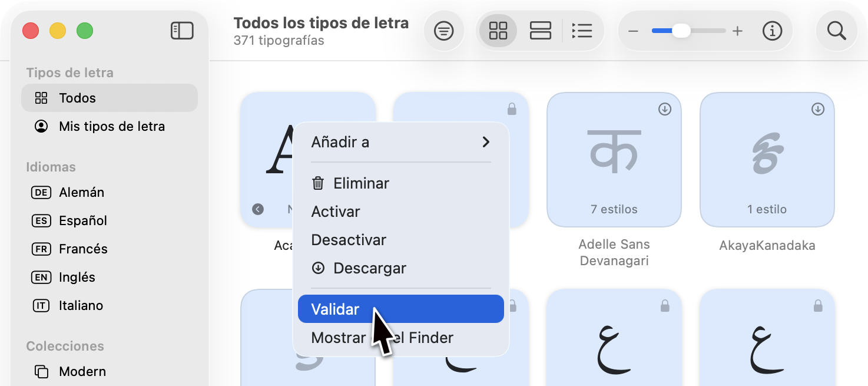The image size is (868, 386).
Task: Switch to grid view icon
Action: 498,31
